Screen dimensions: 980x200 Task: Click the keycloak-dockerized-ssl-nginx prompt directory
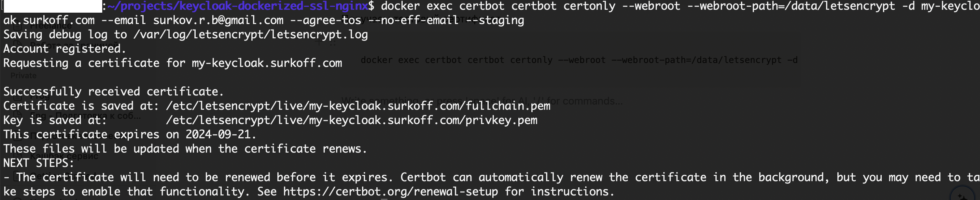coord(238,6)
